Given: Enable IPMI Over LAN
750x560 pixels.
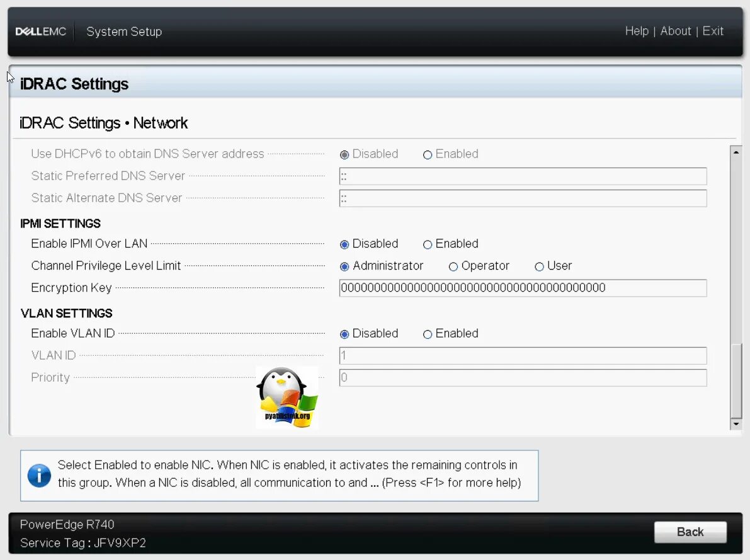Looking at the screenshot, I should pos(428,244).
